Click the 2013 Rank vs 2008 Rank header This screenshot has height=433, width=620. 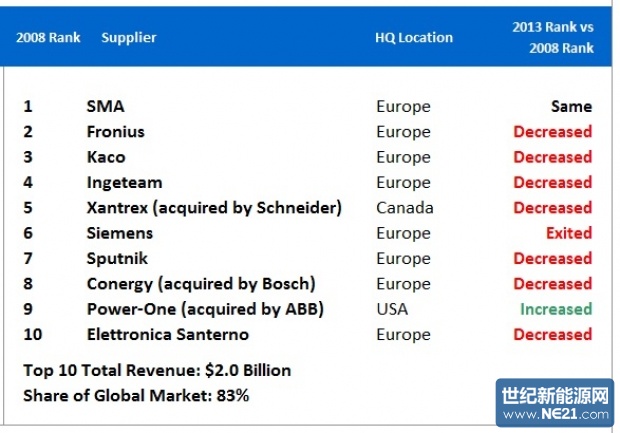coord(553,38)
